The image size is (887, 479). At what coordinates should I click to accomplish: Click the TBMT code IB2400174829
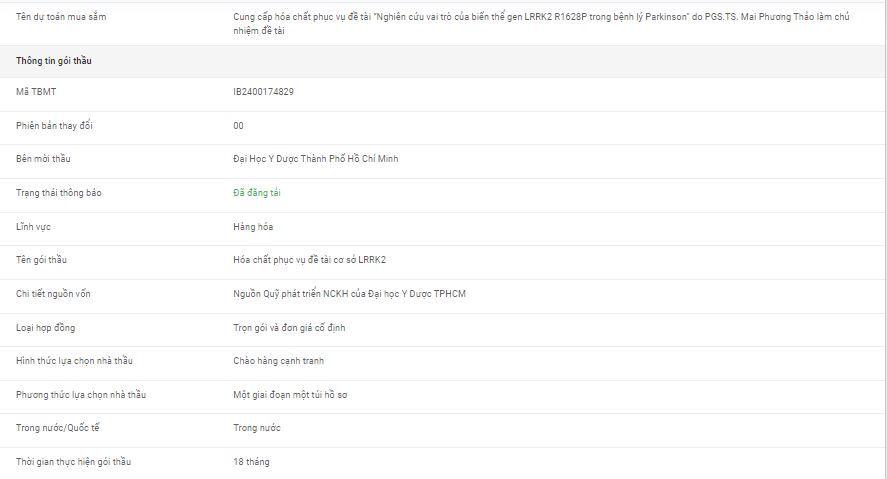coord(263,92)
